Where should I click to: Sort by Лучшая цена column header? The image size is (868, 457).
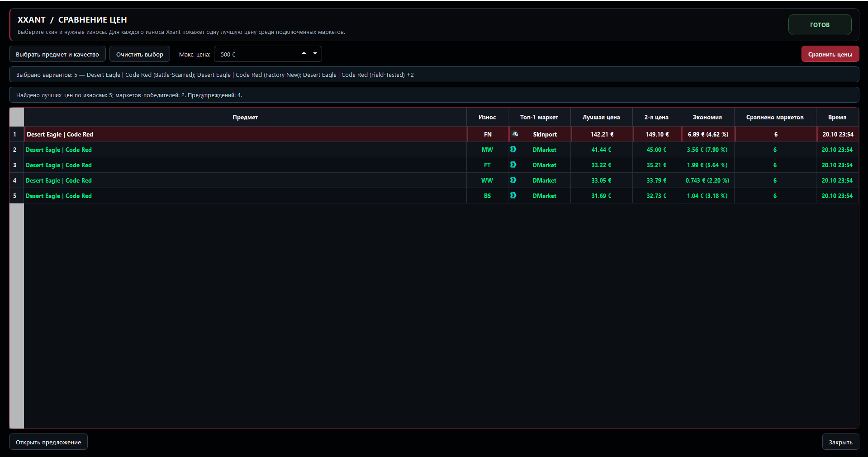(601, 117)
